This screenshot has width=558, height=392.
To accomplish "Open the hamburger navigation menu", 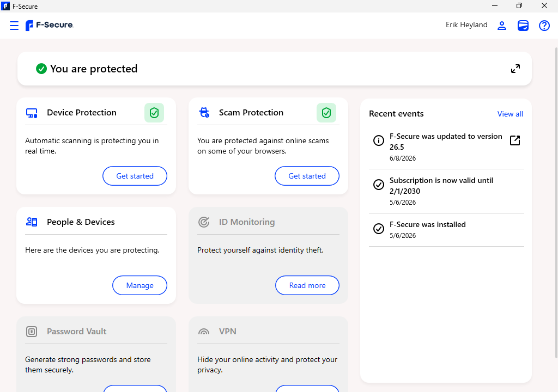I will click(x=14, y=26).
